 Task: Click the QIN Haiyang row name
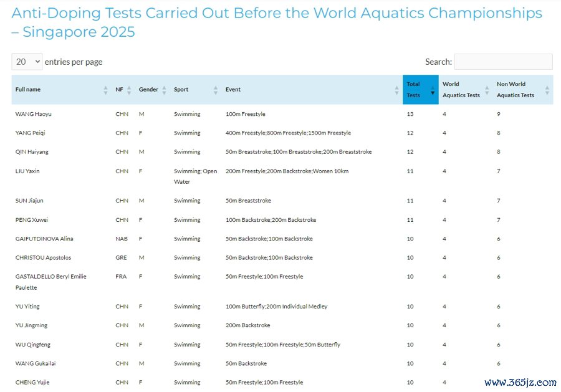click(x=32, y=151)
